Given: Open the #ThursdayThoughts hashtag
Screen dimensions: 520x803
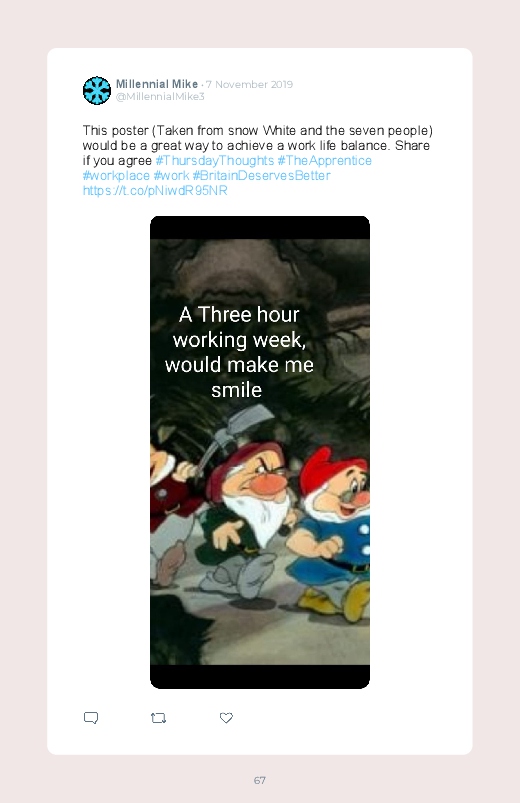Looking at the screenshot, I should (x=215, y=160).
